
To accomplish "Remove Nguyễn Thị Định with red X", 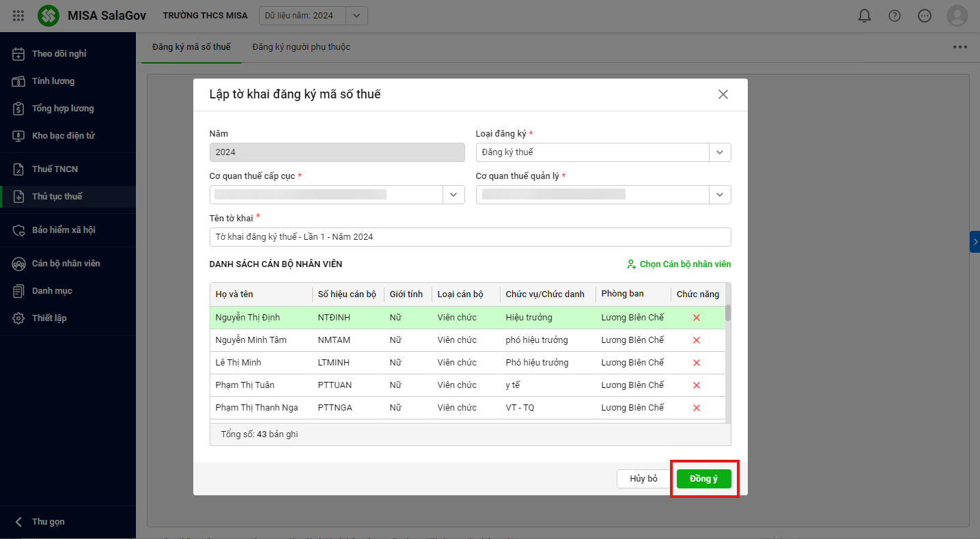I will (697, 318).
